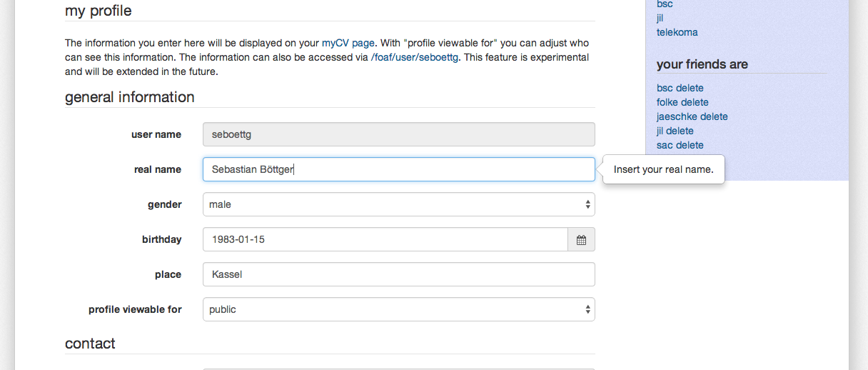Screen dimensions: 868x370
Task: Follow the /foaf/user/seboettg link
Action: (415, 57)
